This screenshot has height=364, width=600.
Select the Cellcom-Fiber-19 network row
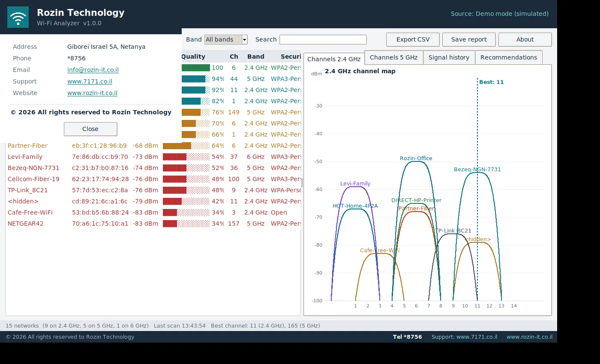point(153,179)
